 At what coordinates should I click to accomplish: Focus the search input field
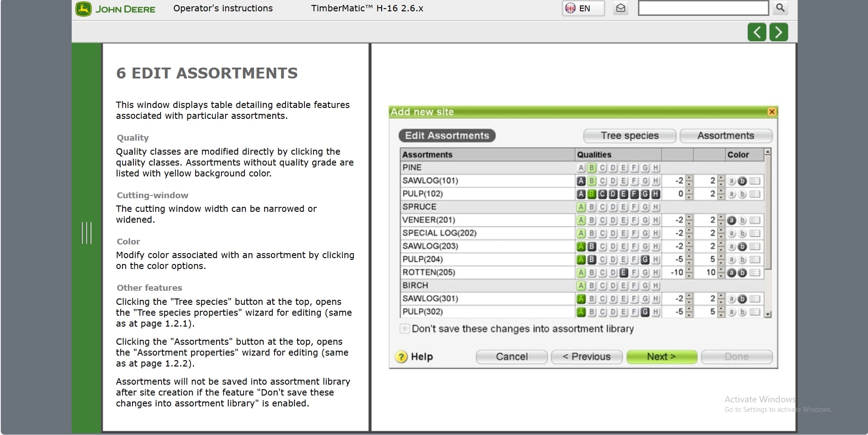point(703,8)
